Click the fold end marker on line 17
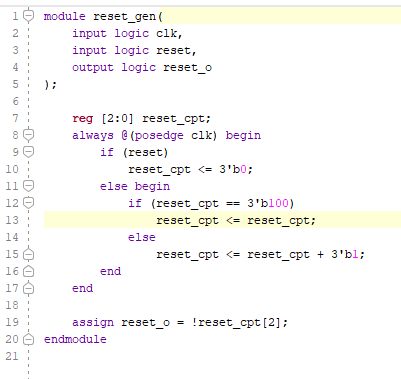Image resolution: width=401 pixels, height=379 pixels. (29, 288)
